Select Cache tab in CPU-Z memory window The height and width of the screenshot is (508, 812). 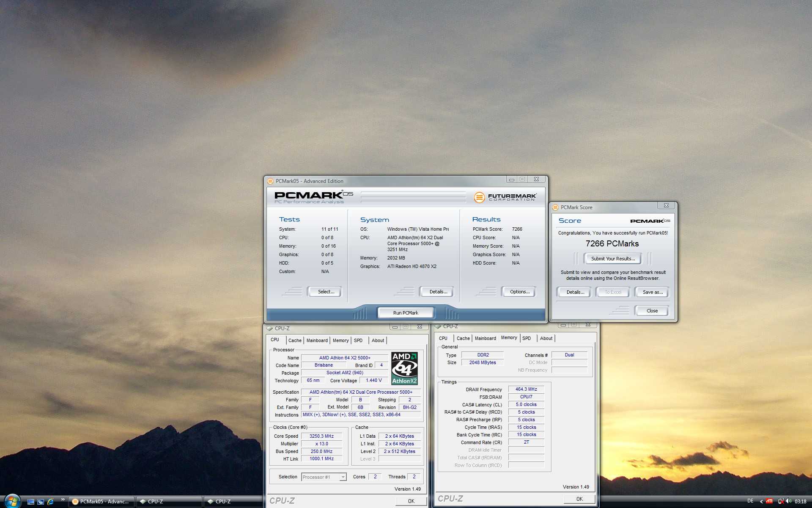[463, 338]
